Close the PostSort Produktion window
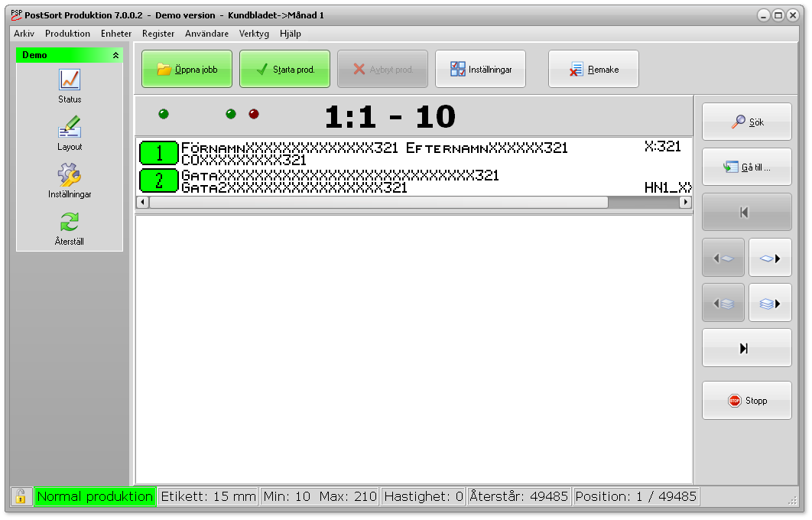Image resolution: width=812 pixels, height=520 pixels. pos(792,15)
